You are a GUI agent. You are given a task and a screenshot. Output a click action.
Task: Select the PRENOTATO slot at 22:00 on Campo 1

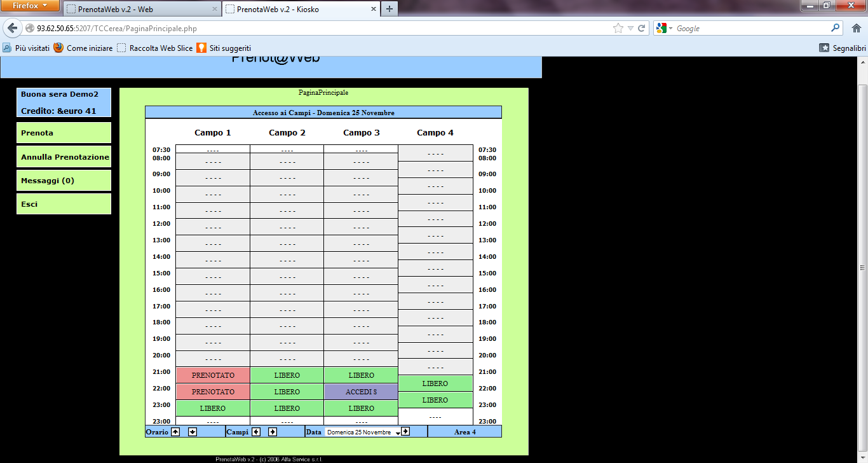(213, 392)
